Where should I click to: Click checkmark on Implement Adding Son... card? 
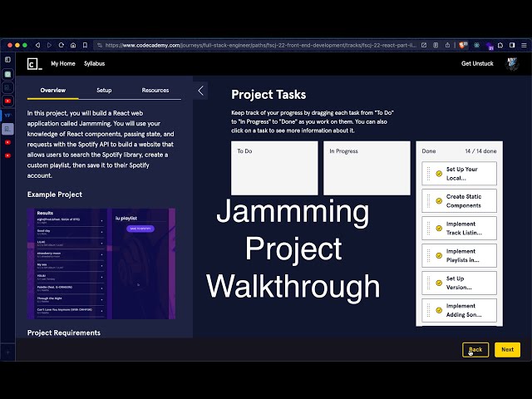(439, 310)
